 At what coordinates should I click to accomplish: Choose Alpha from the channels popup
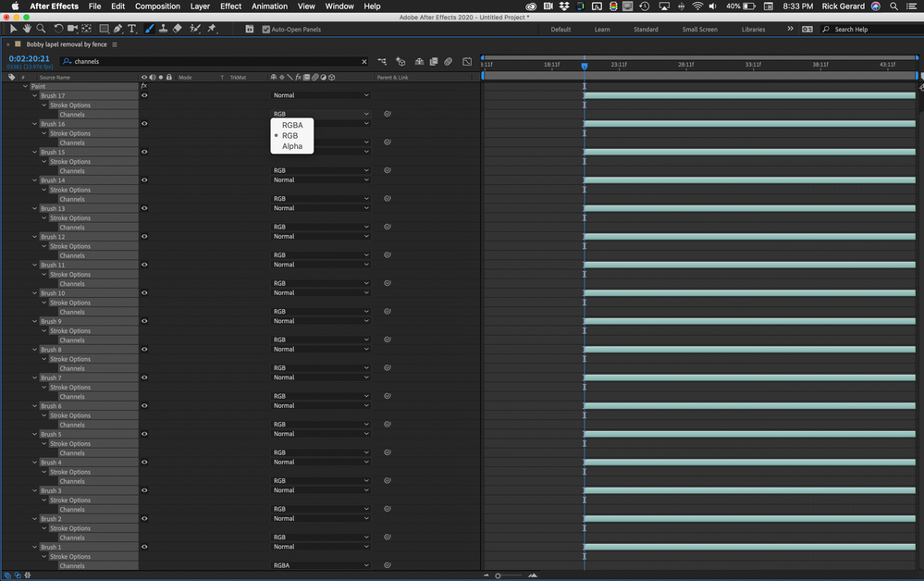click(291, 146)
